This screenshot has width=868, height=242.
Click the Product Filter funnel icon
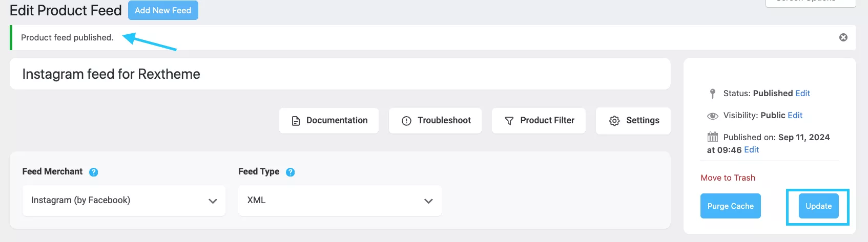point(509,121)
